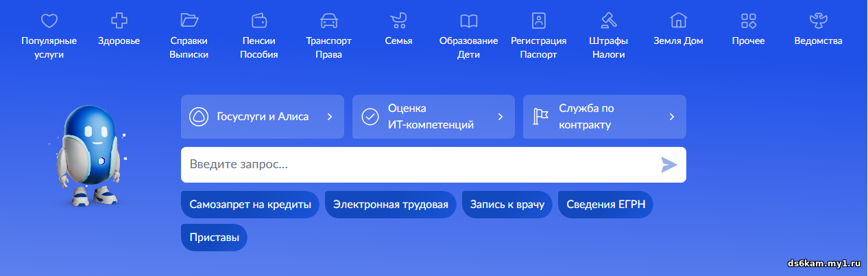Click the folder icon for Справки Выписки
The image size is (868, 276).
click(x=189, y=20)
